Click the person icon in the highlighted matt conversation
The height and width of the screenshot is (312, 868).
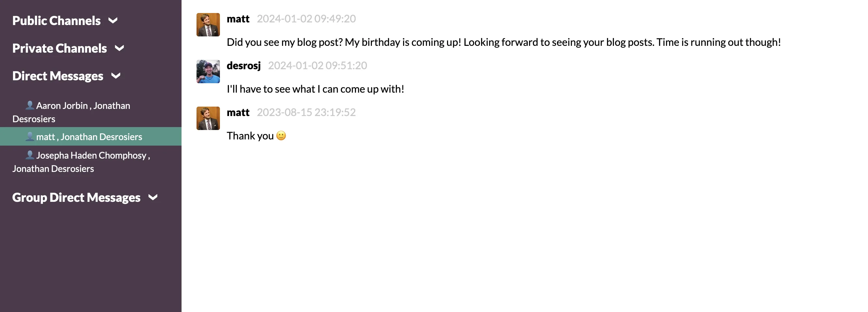tap(30, 136)
